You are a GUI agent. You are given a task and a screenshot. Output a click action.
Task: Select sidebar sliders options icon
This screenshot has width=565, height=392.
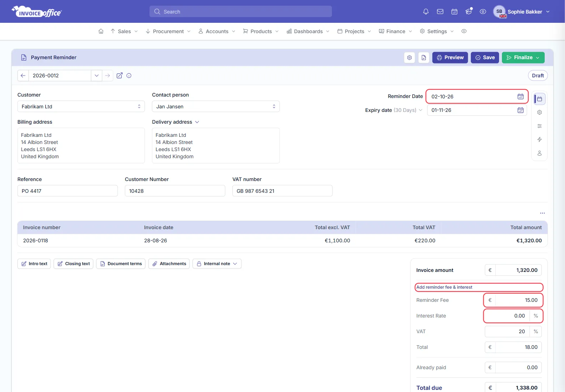(540, 126)
